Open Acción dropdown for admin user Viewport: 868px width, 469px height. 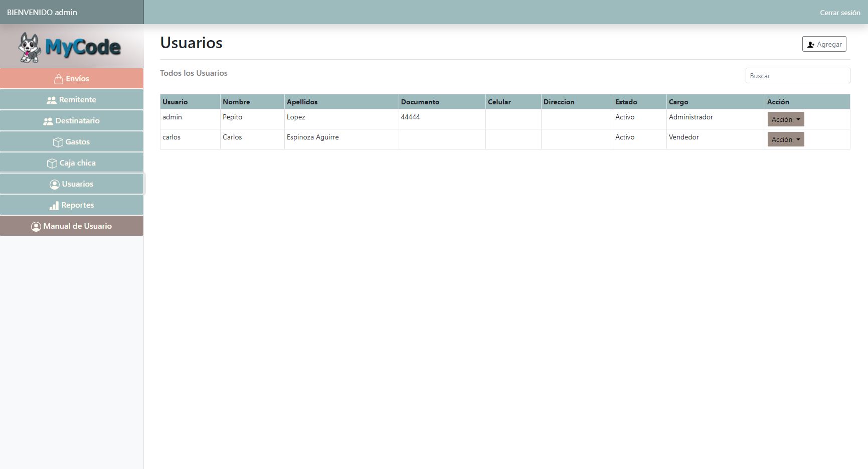(785, 119)
